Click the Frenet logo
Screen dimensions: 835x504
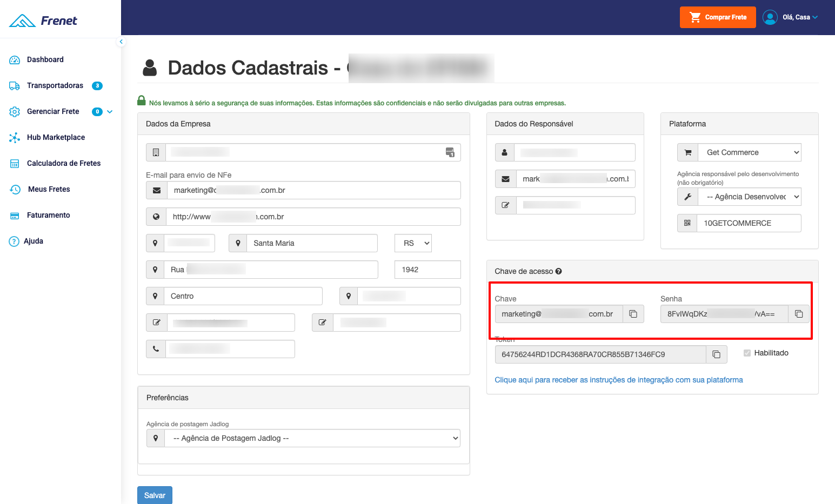(43, 21)
